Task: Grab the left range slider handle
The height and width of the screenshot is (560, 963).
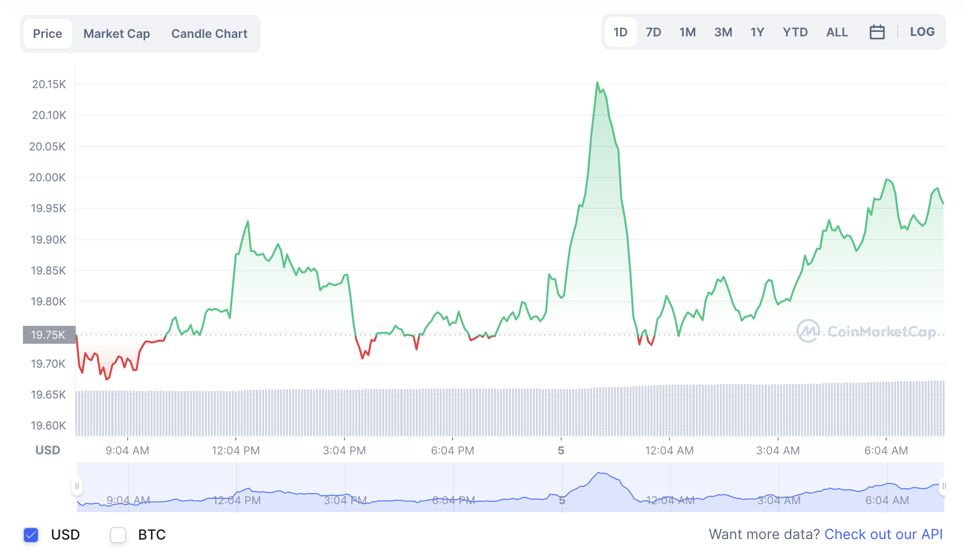Action: tap(77, 486)
